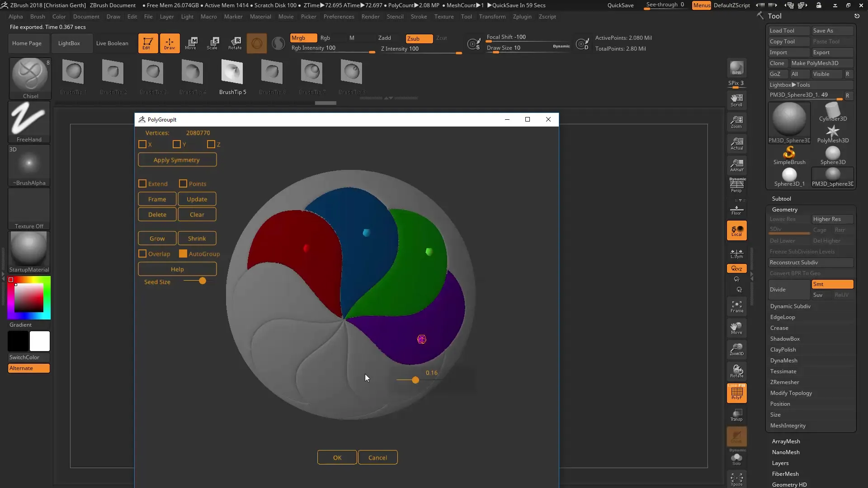Expand the Layers section
Viewport: 868px width, 488px height.
780,463
